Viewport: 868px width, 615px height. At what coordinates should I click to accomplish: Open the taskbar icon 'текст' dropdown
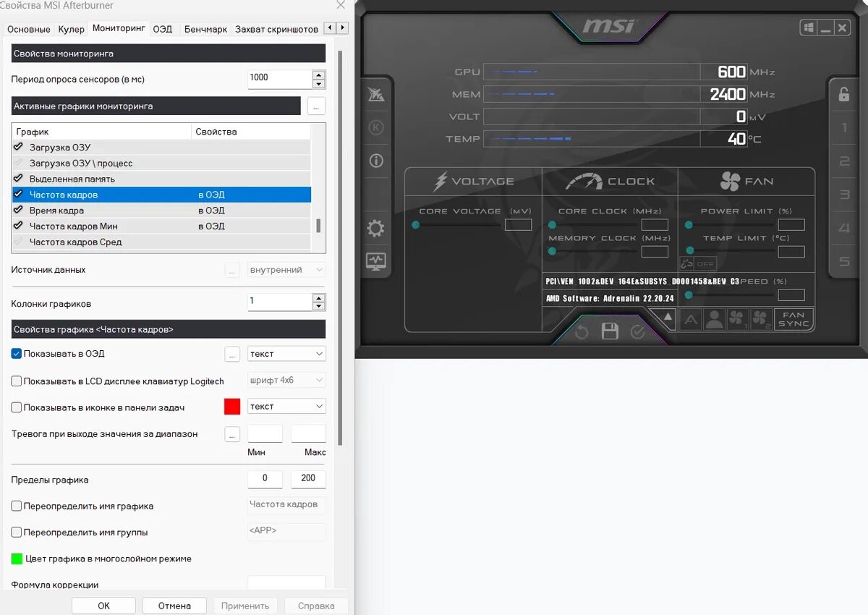click(x=286, y=407)
